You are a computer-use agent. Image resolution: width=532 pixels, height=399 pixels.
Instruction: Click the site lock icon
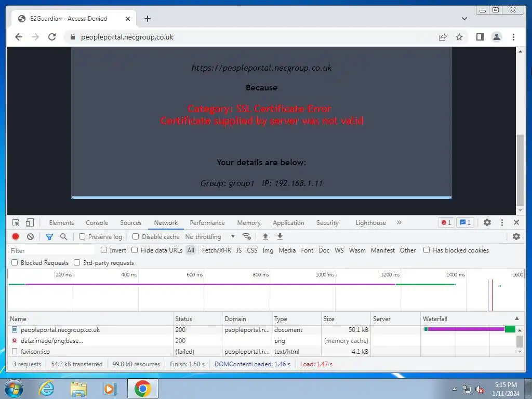[72, 37]
